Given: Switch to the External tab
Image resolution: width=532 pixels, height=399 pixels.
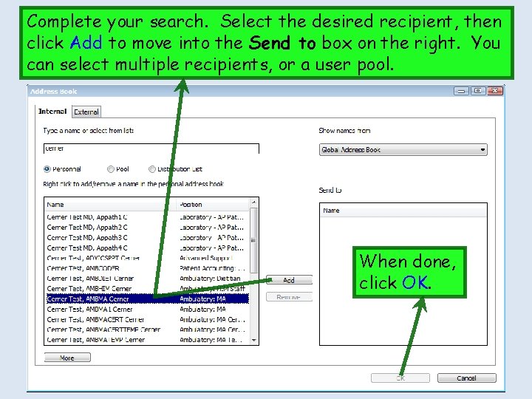Looking at the screenshot, I should [x=86, y=112].
